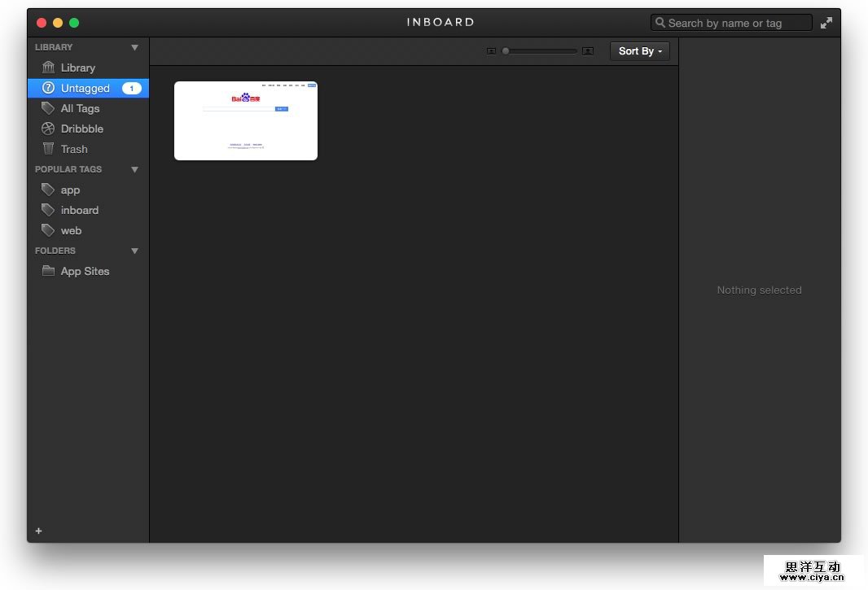
Task: Focus the Search by name or tag field
Action: 731,23
